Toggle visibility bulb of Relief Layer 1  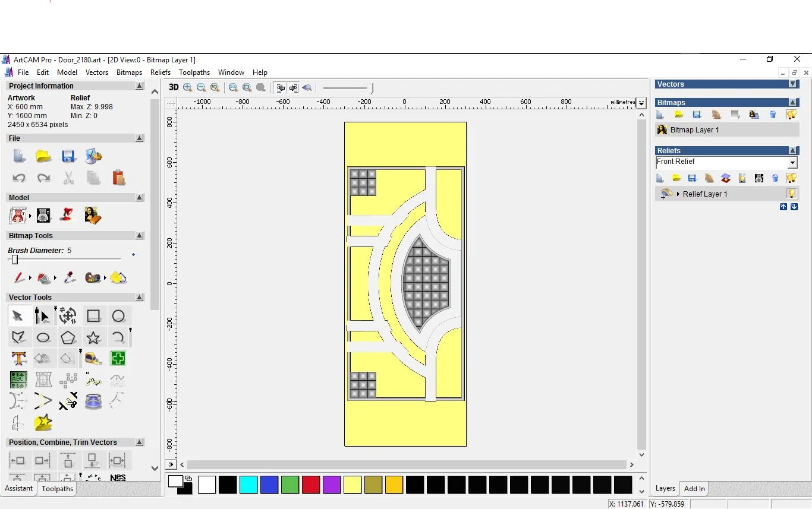pyautogui.click(x=791, y=194)
